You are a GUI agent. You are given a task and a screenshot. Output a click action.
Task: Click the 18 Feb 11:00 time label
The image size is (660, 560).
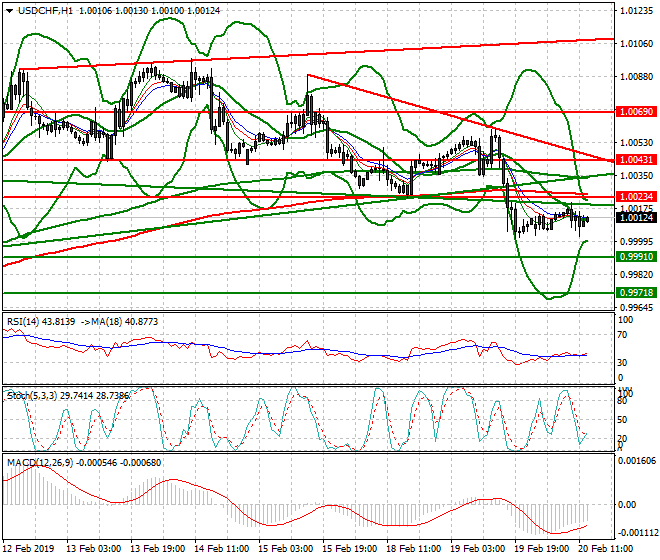pyautogui.click(x=413, y=549)
